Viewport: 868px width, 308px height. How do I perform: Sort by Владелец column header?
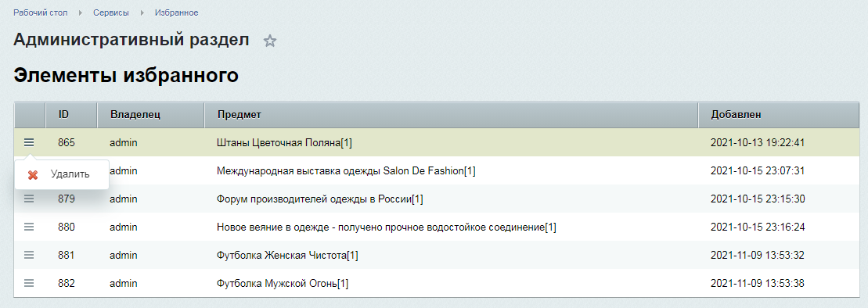pos(150,115)
